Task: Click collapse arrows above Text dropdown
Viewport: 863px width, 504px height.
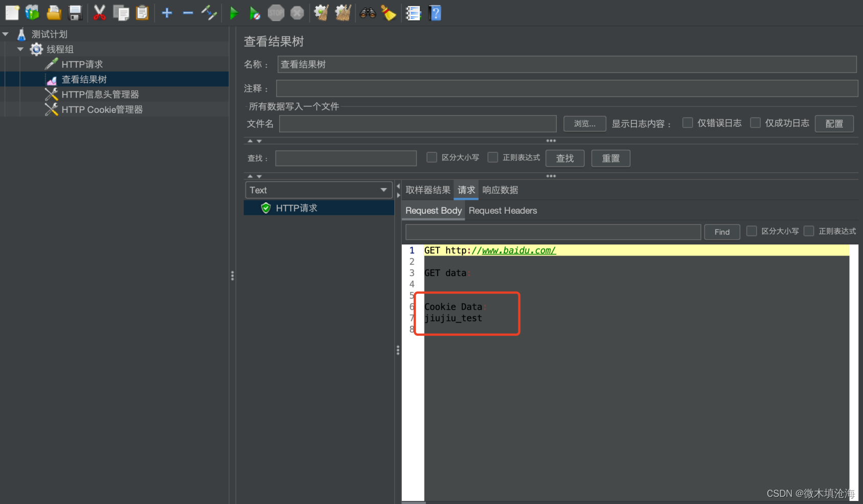Action: (255, 176)
